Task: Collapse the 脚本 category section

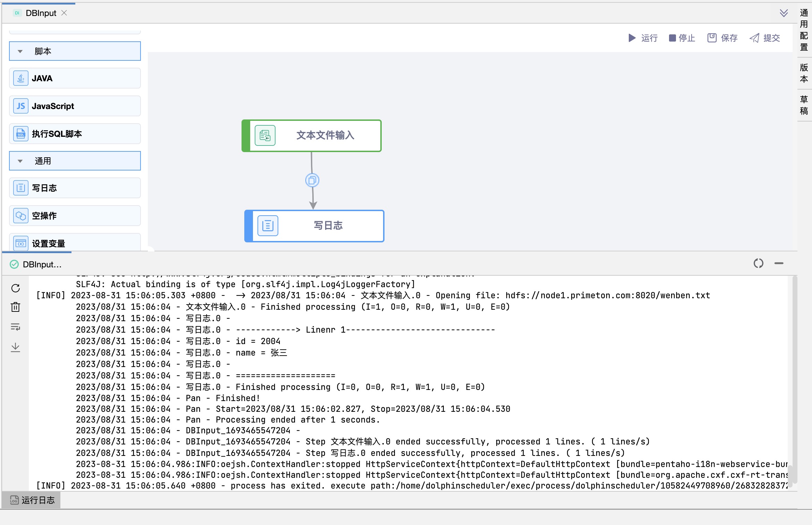Action: coord(20,51)
